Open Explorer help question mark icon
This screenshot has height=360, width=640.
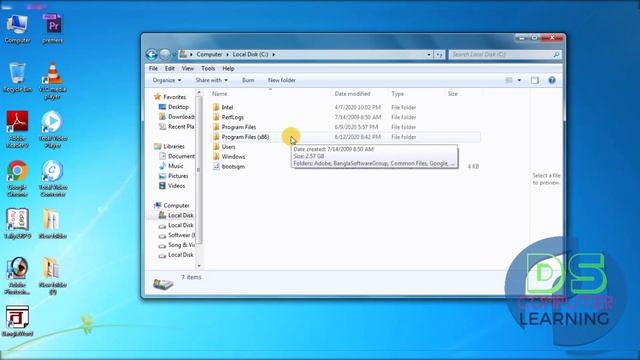coord(552,80)
